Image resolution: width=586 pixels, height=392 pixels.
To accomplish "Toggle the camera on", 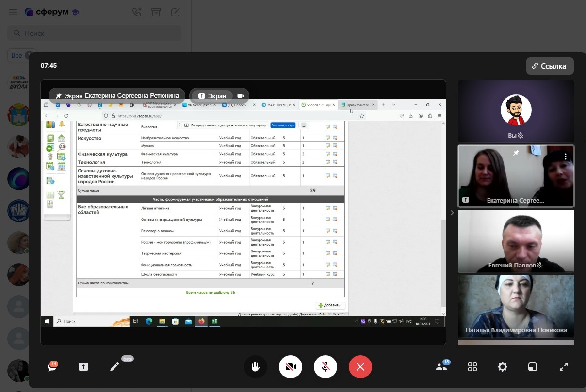I will pyautogui.click(x=291, y=367).
